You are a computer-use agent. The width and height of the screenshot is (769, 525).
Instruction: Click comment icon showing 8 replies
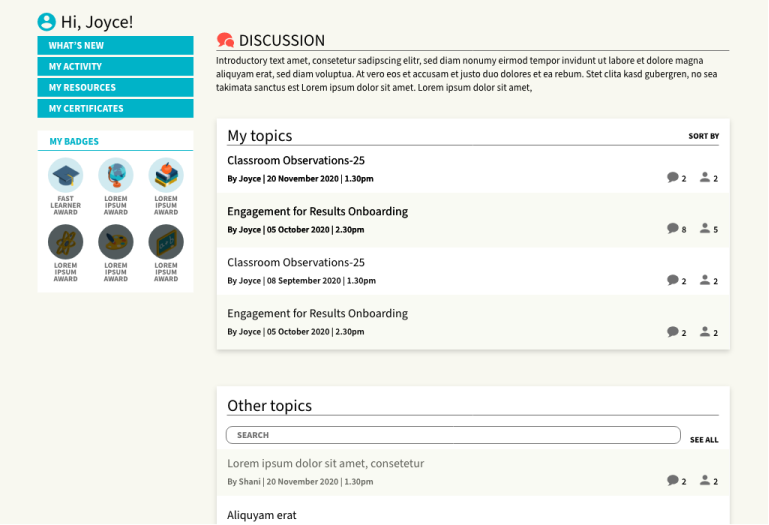pyautogui.click(x=672, y=229)
